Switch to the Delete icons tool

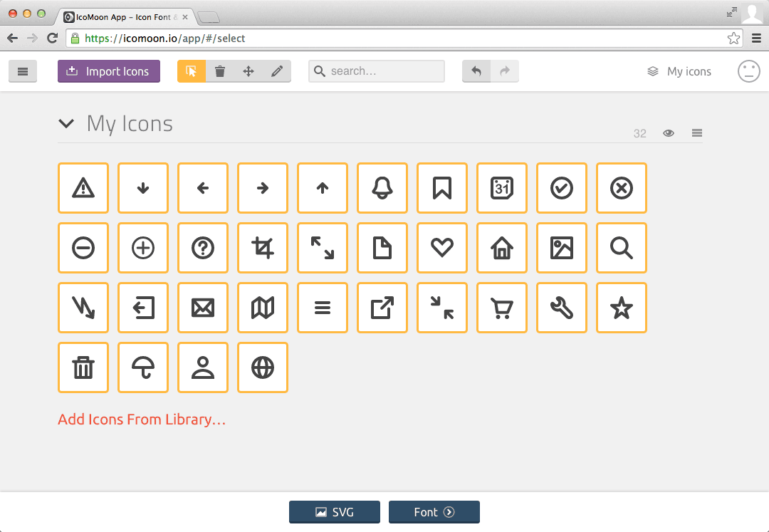tap(220, 71)
